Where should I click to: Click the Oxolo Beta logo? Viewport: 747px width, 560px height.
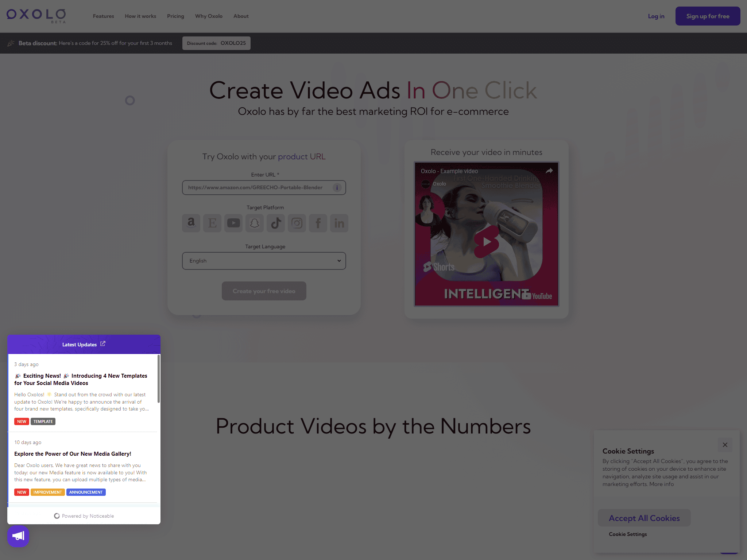coord(36,16)
